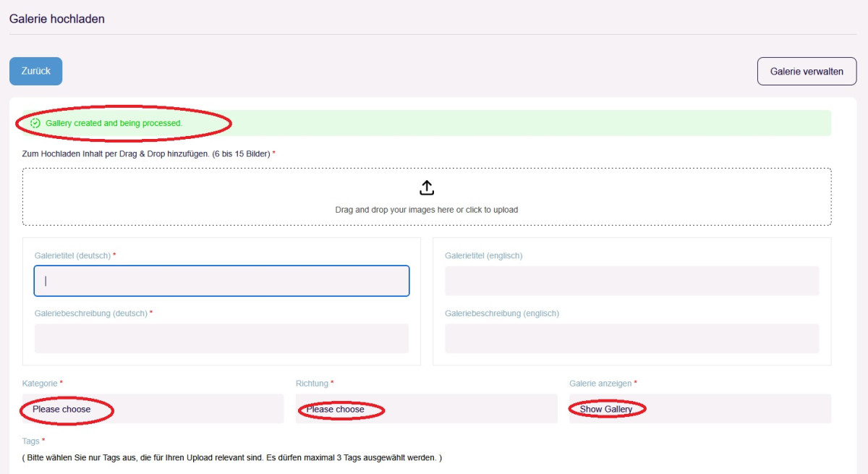Click the Galeriebeschreibung (englisch) text field
Image resolution: width=868 pixels, height=474 pixels.
(x=631, y=339)
